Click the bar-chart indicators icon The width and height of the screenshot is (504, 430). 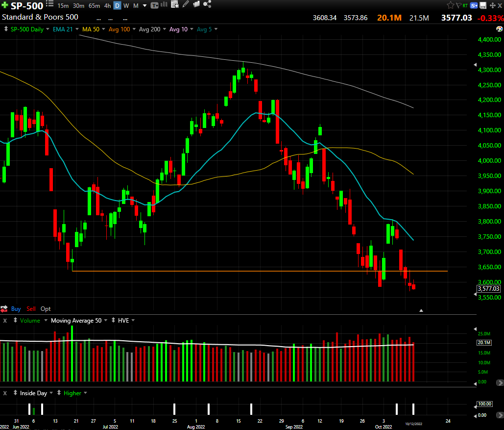tap(164, 4)
